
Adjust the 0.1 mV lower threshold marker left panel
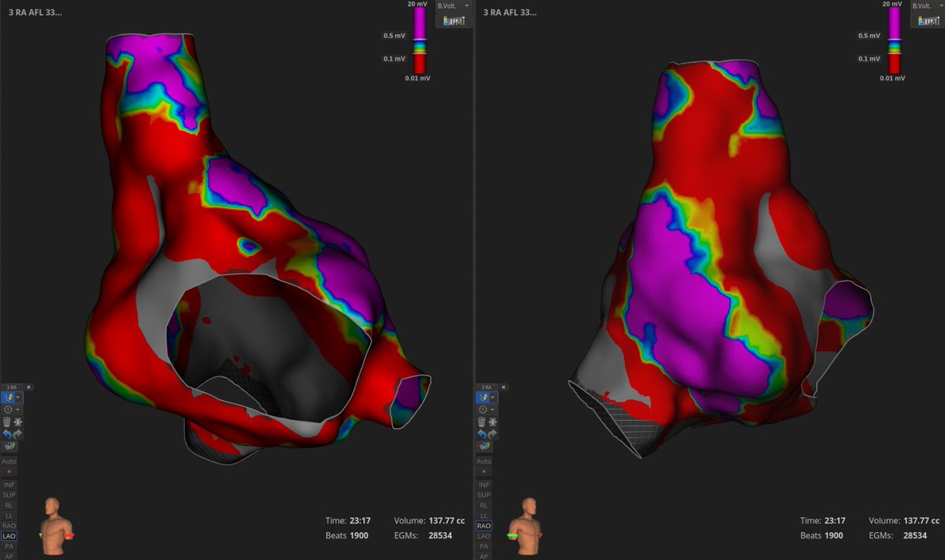tap(421, 54)
